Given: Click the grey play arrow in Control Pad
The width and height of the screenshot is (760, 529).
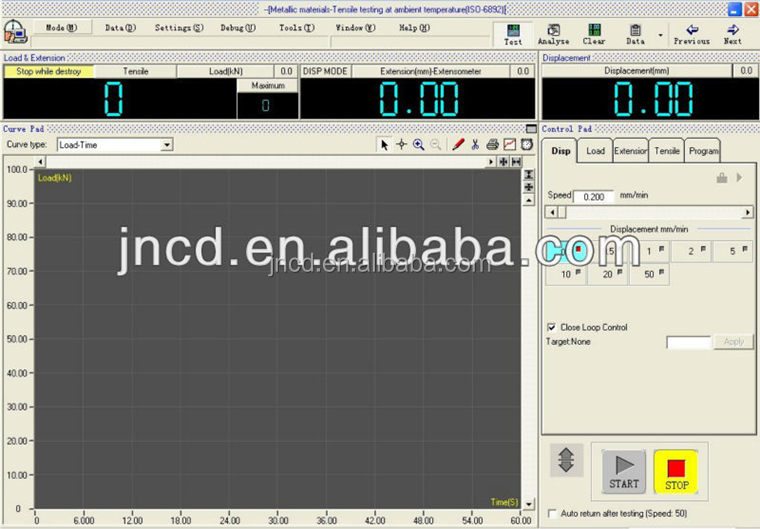Looking at the screenshot, I should click(x=739, y=177).
